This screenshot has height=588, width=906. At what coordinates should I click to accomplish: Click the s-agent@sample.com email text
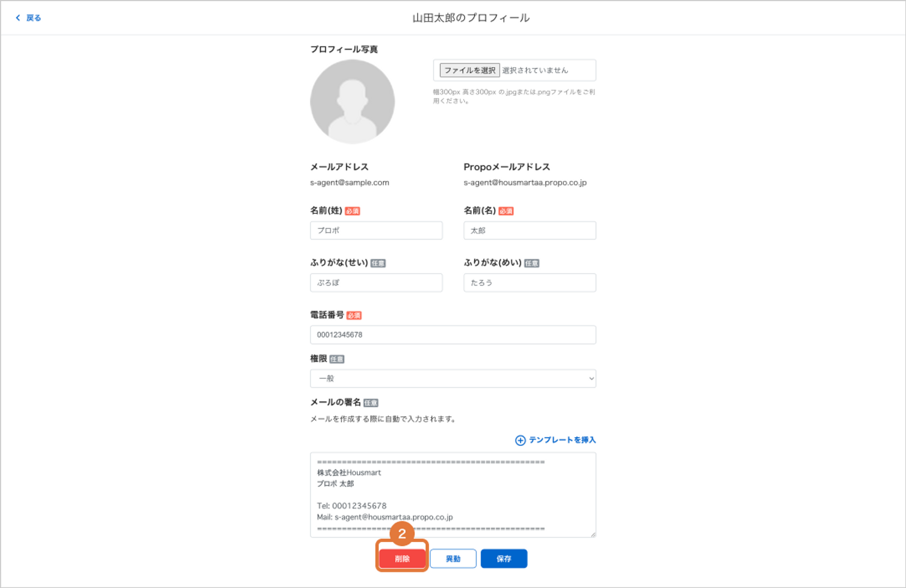click(350, 183)
